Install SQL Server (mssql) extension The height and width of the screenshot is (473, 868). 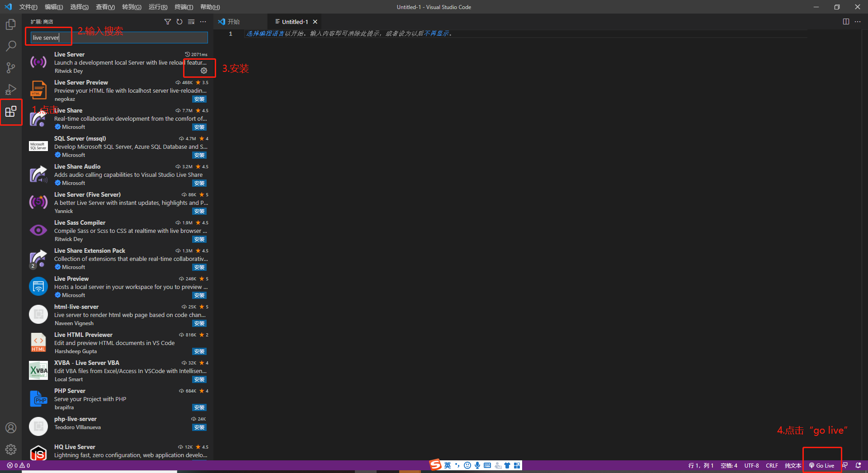pos(199,155)
